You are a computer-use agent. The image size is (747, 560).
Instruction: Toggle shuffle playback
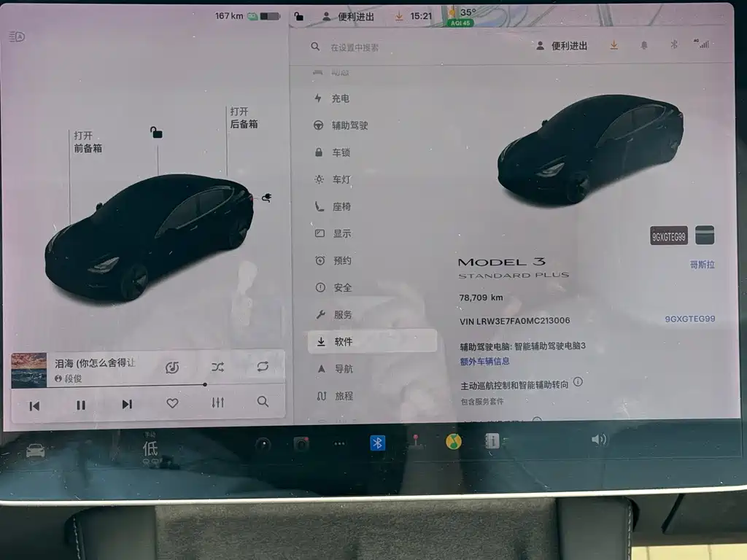(217, 367)
